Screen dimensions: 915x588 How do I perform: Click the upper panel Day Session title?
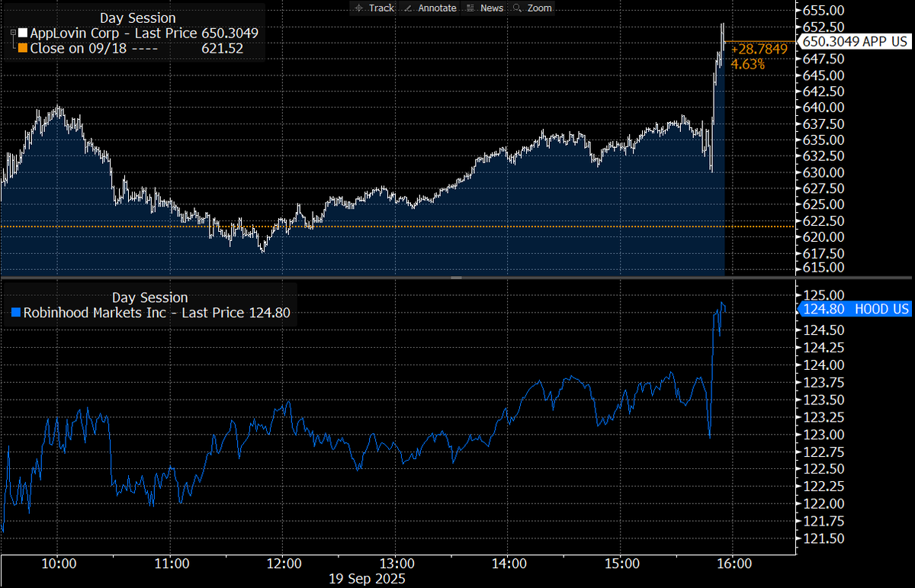pyautogui.click(x=137, y=18)
